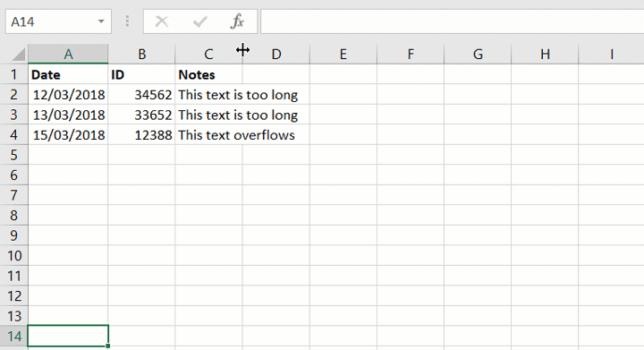Select row 11 header
This screenshot has height=350, width=644.
(x=14, y=276)
